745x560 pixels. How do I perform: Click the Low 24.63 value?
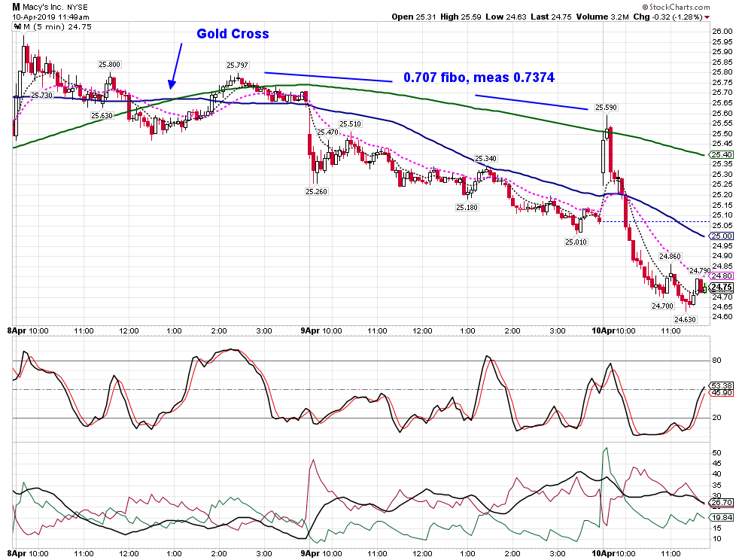506,17
